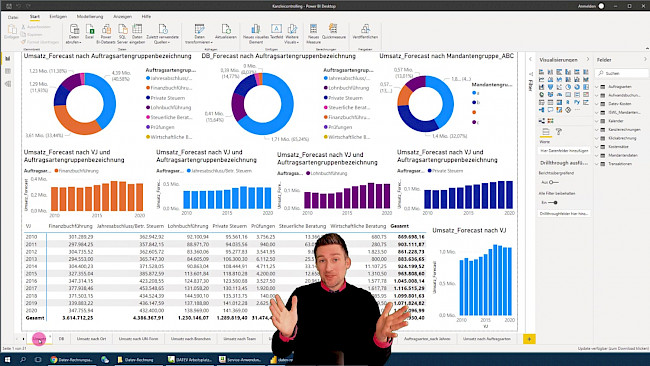
Task: Open the Weitere Visuals dropdown
Action: (292, 34)
